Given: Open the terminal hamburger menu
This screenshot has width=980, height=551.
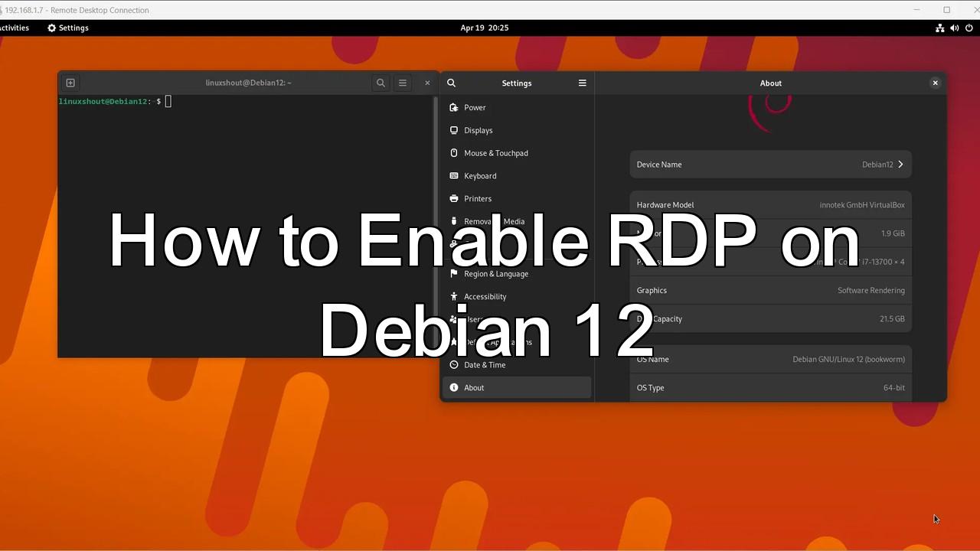Looking at the screenshot, I should pyautogui.click(x=403, y=83).
